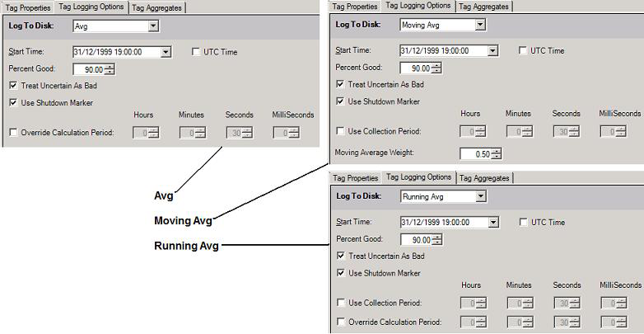The width and height of the screenshot is (644, 334).
Task: Open Log To Disk dropdown showing Avg
Action: point(152,26)
